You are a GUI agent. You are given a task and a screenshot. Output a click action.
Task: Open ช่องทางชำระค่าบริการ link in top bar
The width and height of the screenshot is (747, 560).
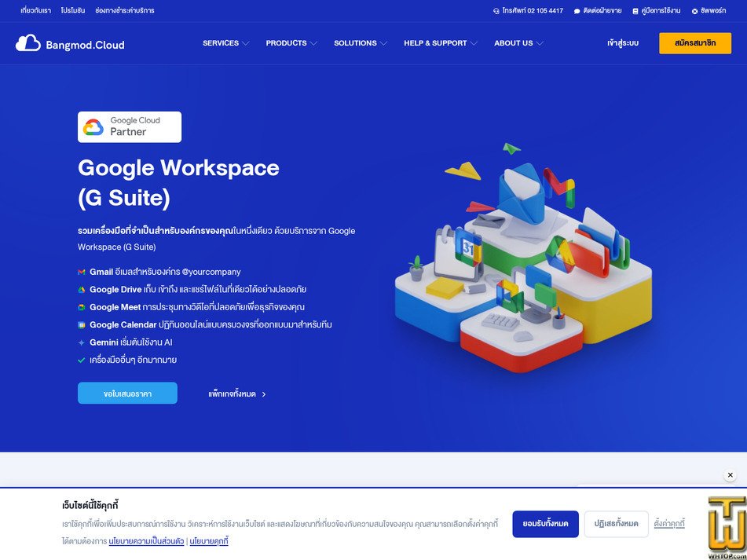tap(124, 10)
